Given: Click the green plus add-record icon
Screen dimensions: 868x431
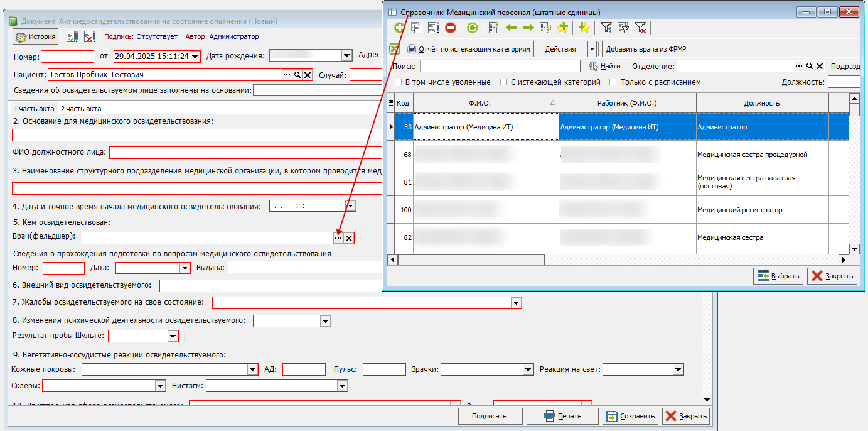Looking at the screenshot, I should coord(399,28).
